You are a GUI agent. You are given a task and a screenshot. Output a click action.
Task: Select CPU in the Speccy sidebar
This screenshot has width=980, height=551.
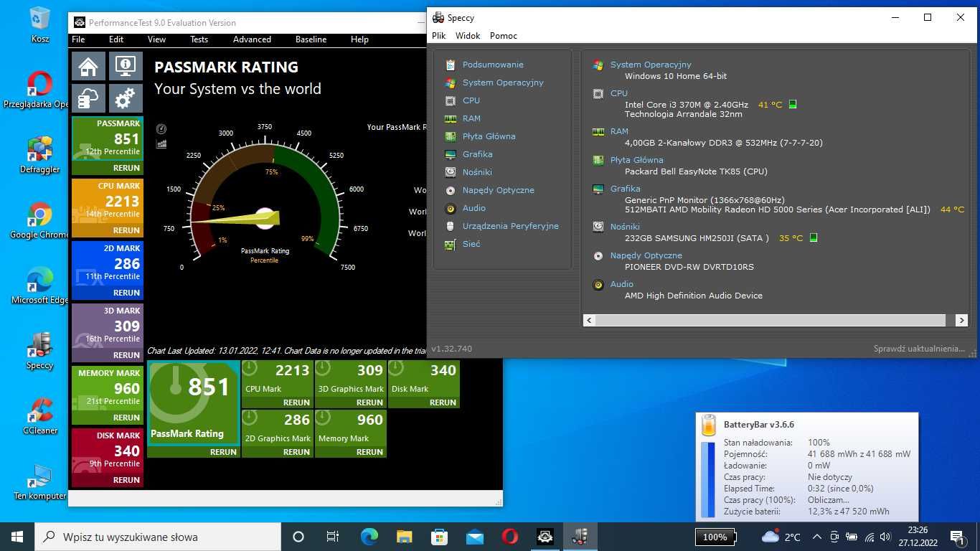(x=471, y=100)
